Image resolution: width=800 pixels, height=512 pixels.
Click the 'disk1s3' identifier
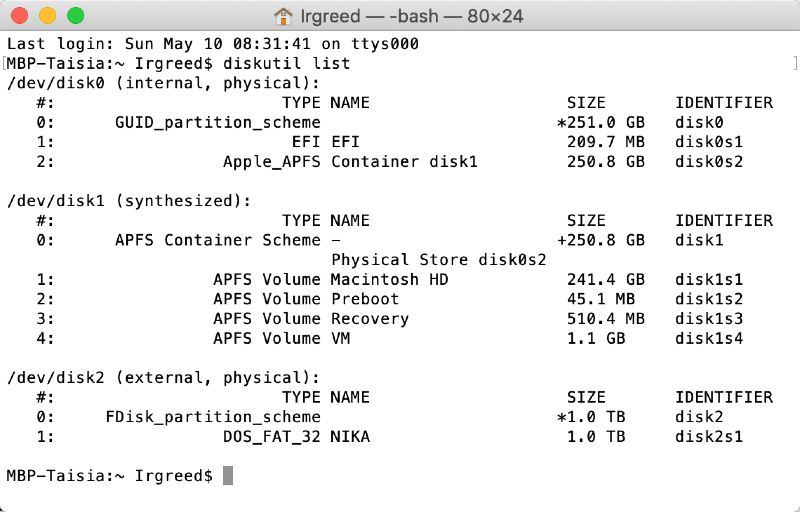point(709,319)
